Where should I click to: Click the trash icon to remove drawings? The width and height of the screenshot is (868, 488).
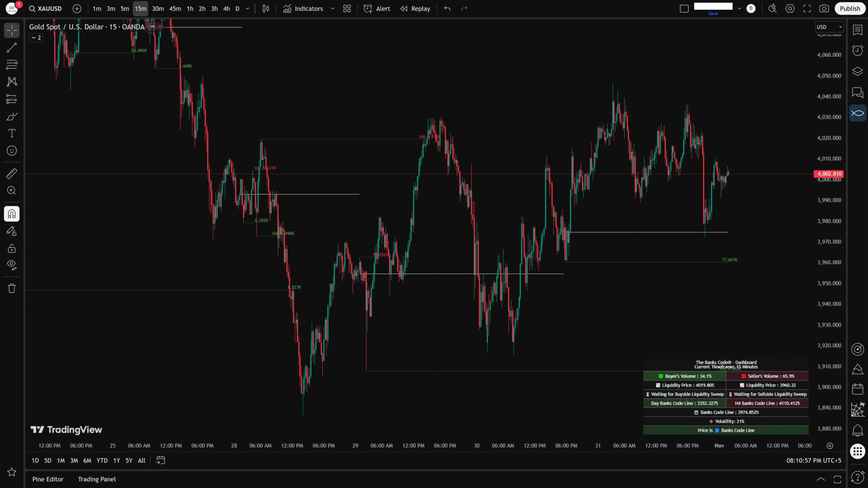click(12, 288)
